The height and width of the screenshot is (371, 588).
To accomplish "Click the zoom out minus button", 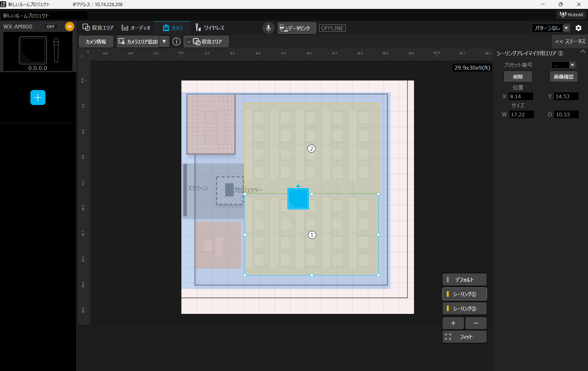I will pyautogui.click(x=476, y=323).
